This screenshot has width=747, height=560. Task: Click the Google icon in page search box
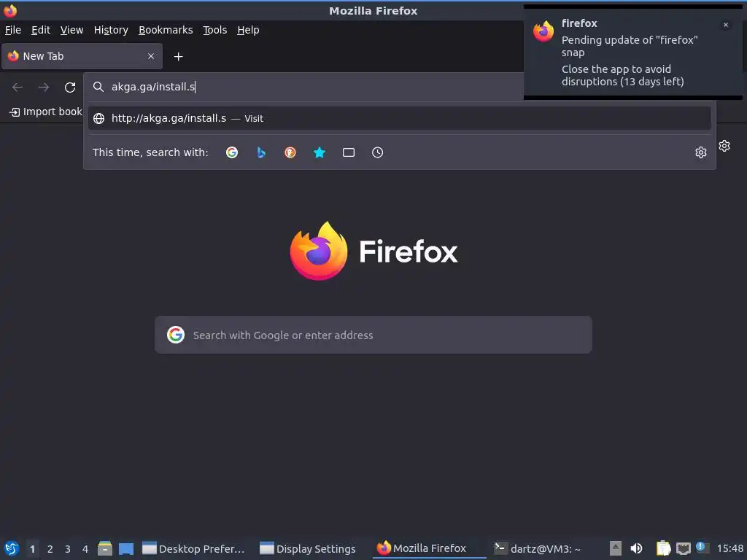(176, 335)
